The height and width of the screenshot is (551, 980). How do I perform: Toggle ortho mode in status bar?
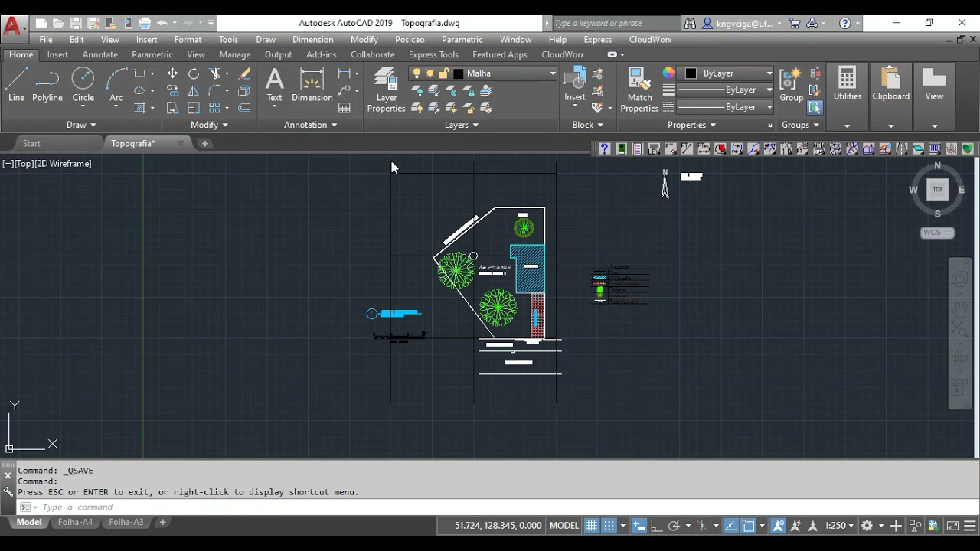click(x=656, y=526)
